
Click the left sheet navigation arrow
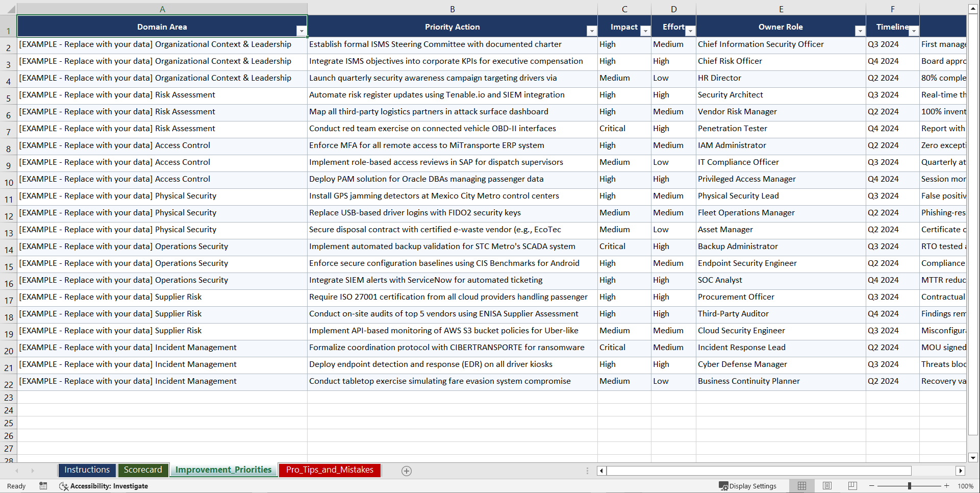point(18,471)
